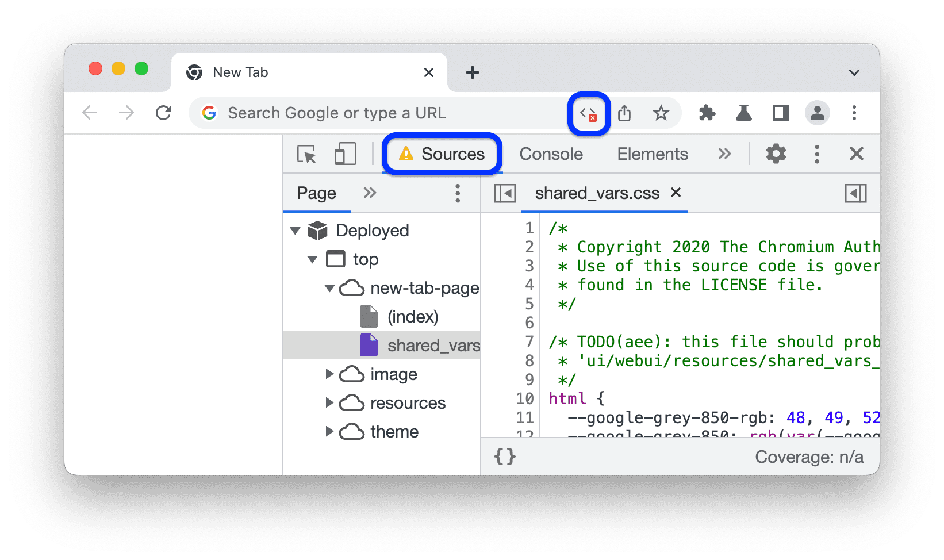The height and width of the screenshot is (560, 944).
Task: Open a new browser tab with plus button
Action: point(472,72)
